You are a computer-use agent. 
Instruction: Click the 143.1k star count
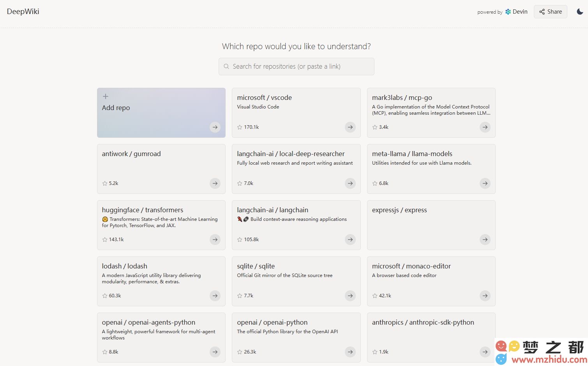click(116, 240)
